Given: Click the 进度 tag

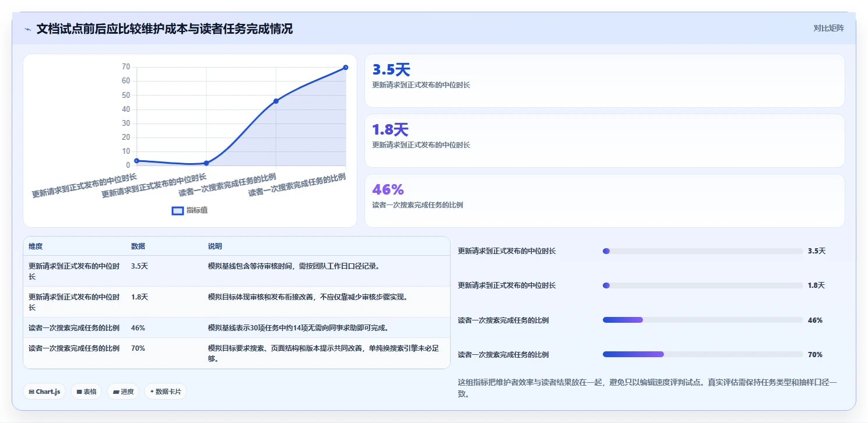Looking at the screenshot, I should pyautogui.click(x=124, y=392).
